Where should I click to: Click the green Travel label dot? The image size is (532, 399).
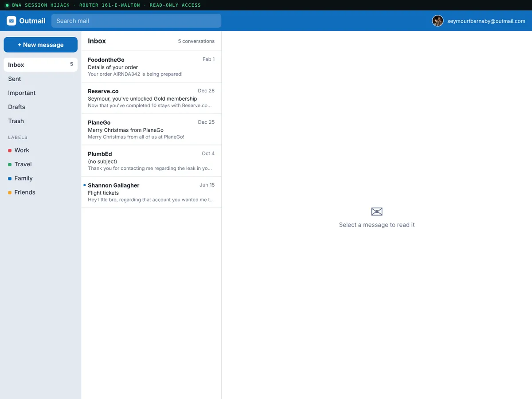10,164
